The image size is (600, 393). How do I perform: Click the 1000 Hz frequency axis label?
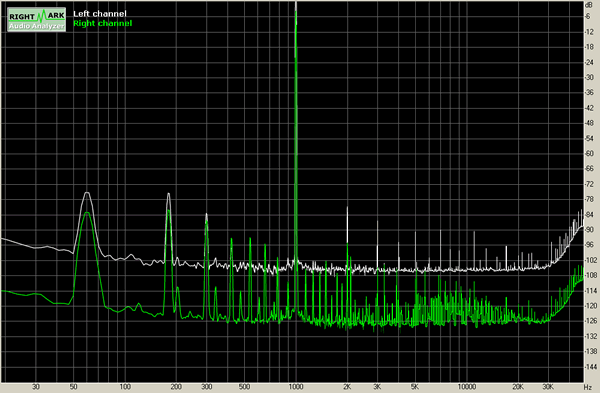pos(295,387)
